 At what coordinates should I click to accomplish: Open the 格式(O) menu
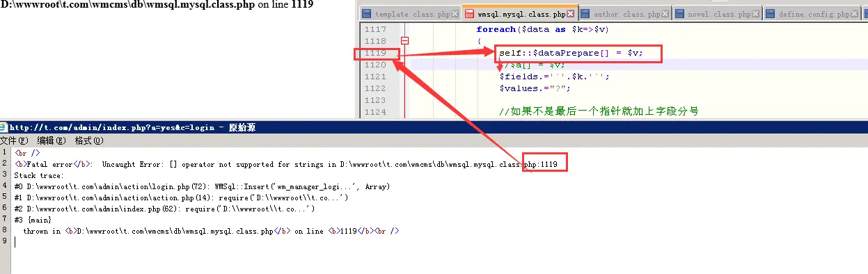tap(89, 140)
